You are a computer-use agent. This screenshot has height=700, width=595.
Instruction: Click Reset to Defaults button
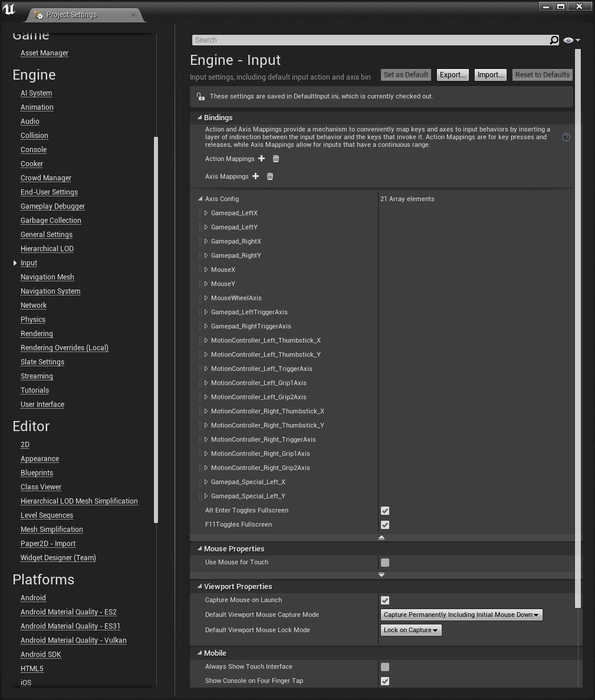[x=543, y=74]
